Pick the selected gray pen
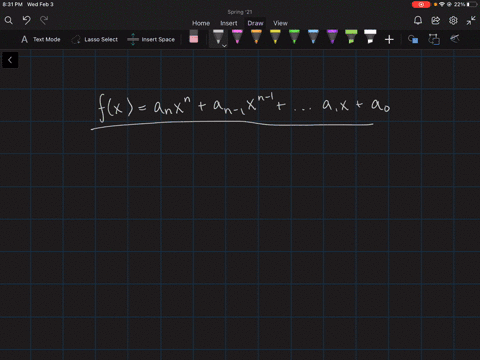The height and width of the screenshot is (360, 480). coord(218,37)
